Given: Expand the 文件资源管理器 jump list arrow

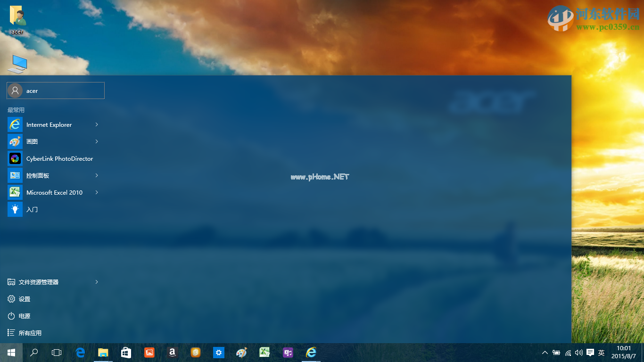Looking at the screenshot, I should coord(97,282).
